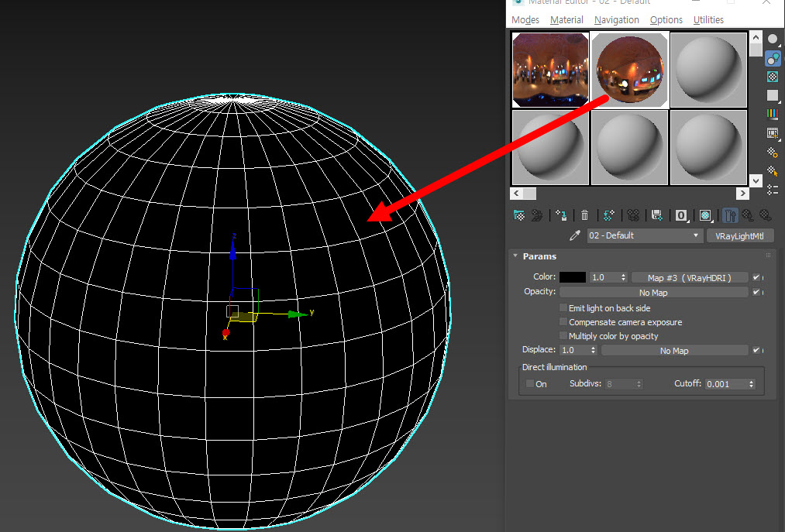This screenshot has height=532, width=785.
Task: Enable Emit light on back side
Action: 563,307
